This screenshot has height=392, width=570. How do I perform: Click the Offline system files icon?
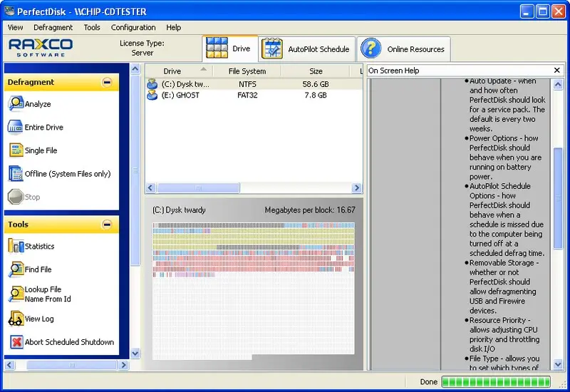16,173
